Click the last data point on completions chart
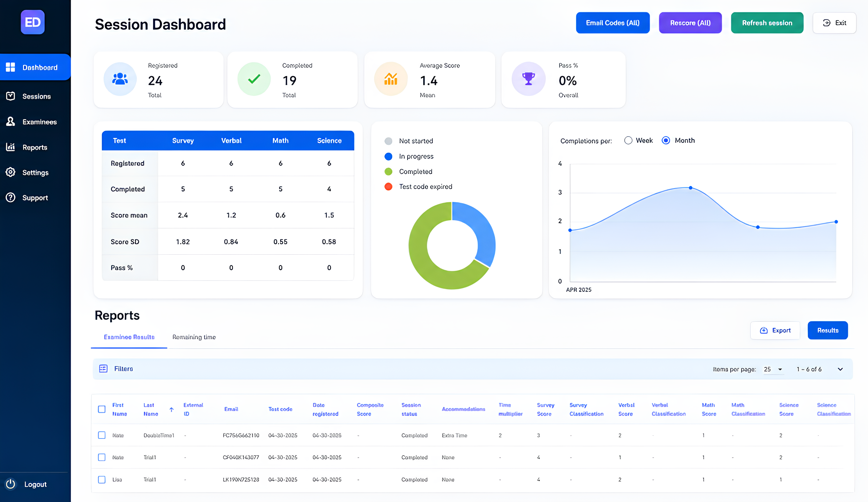Viewport: 868px width, 502px height. tap(836, 222)
